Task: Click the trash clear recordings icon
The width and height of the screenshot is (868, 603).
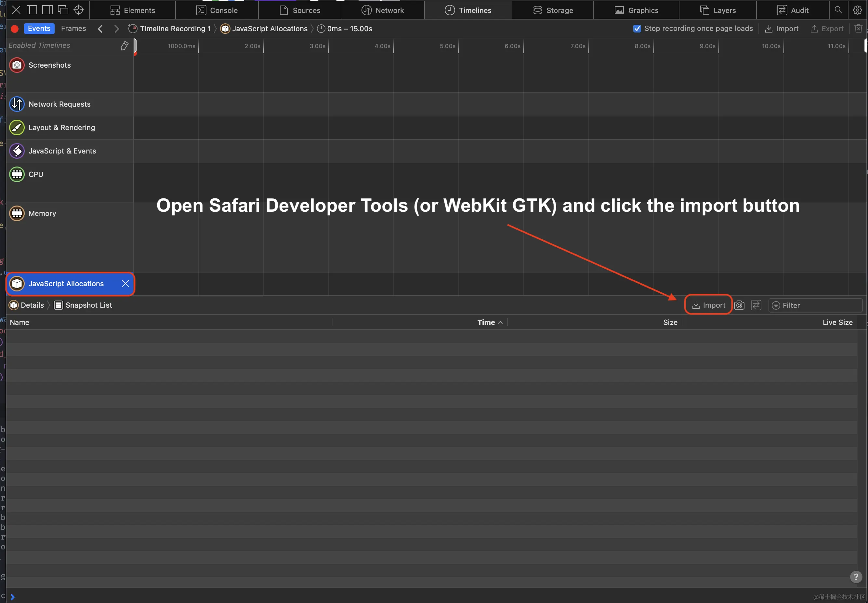Action: [x=858, y=29]
